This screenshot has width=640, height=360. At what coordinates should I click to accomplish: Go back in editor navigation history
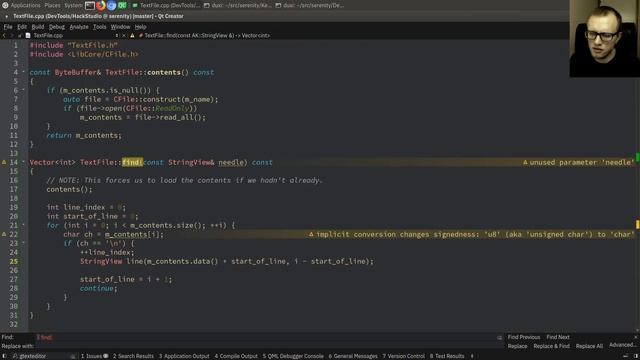[4, 36]
